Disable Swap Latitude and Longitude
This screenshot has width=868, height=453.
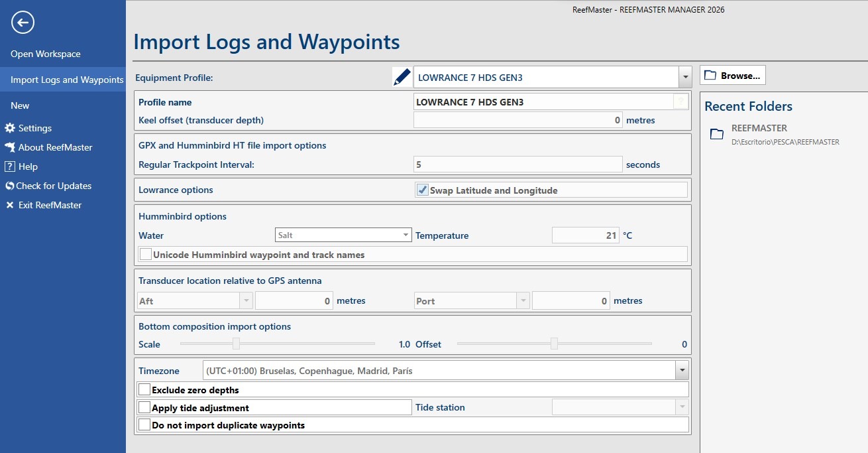click(x=422, y=189)
